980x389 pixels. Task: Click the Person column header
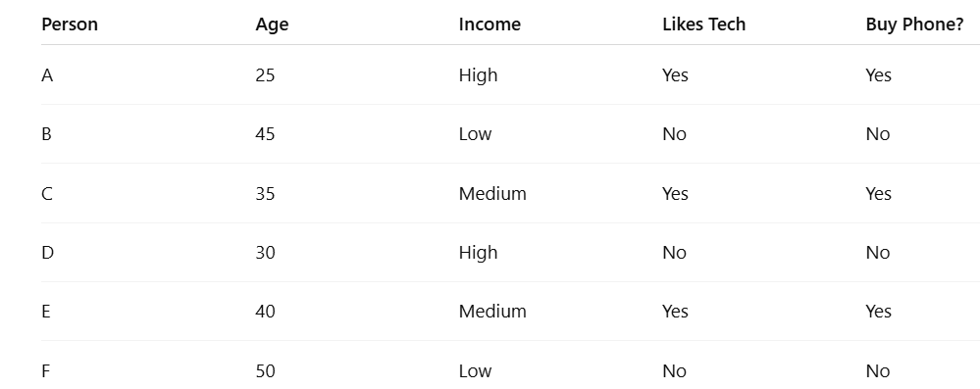click(x=70, y=24)
